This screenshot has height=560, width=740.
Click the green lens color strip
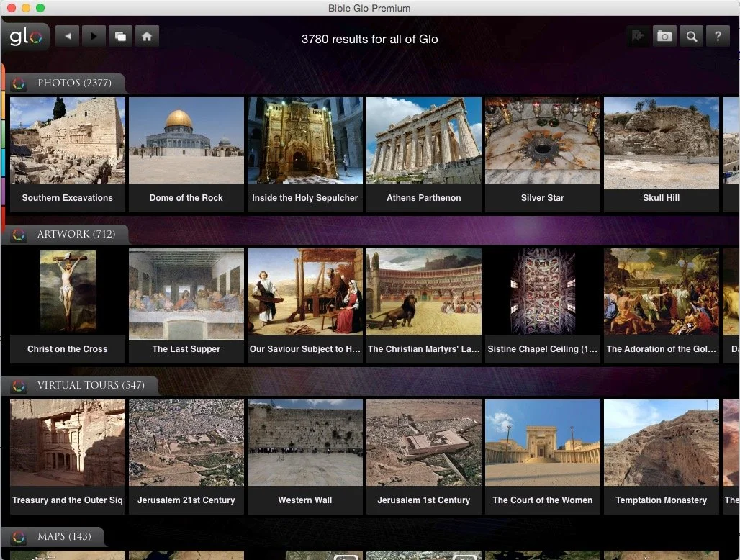[x=3, y=133]
